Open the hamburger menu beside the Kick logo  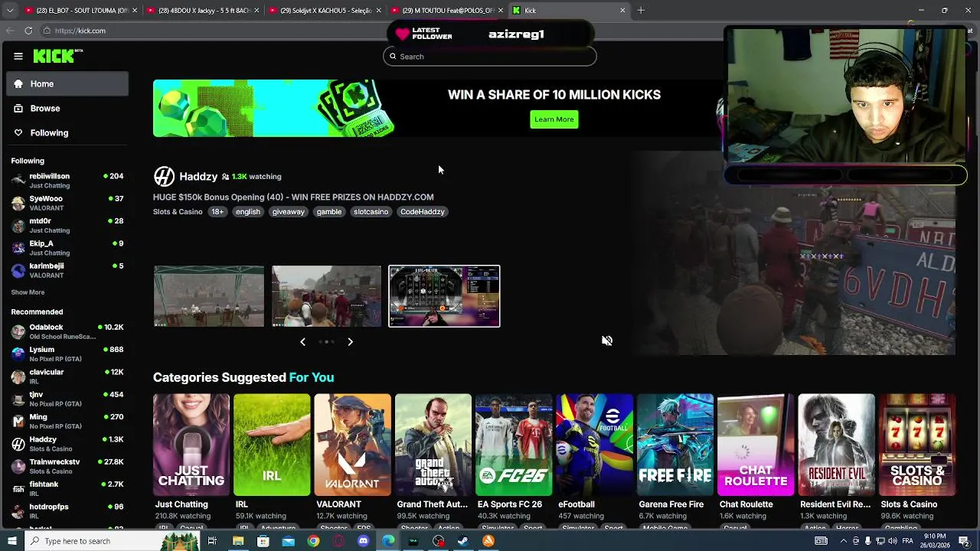click(x=18, y=56)
